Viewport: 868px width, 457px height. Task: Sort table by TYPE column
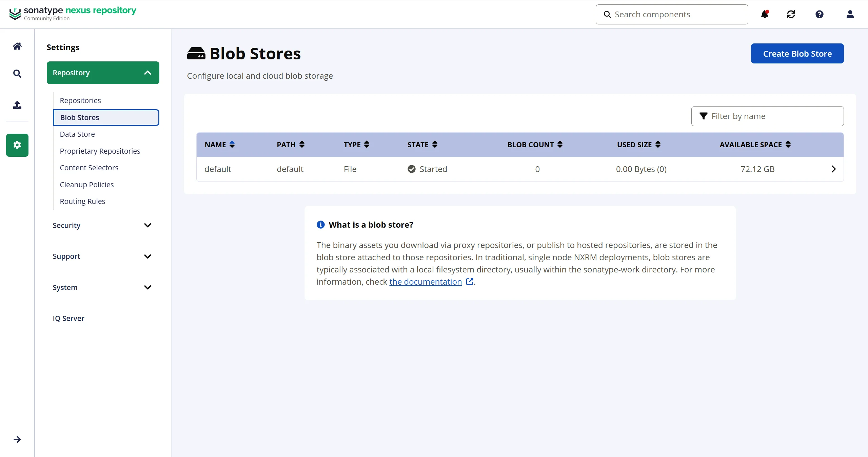click(356, 145)
